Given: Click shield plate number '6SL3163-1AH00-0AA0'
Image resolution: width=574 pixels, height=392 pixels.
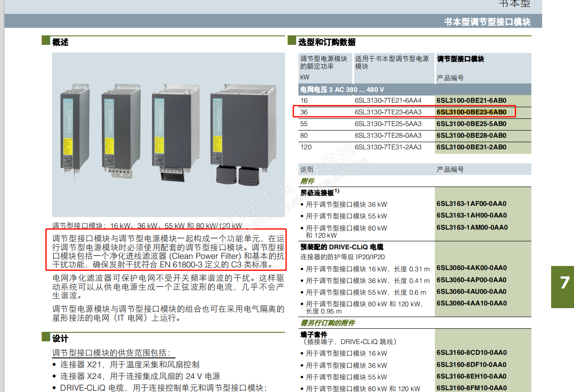Looking at the screenshot, I should point(472,215).
